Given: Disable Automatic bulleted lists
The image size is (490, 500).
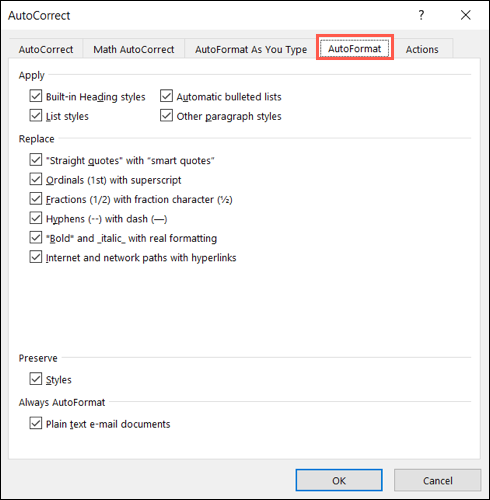Looking at the screenshot, I should coord(166,96).
